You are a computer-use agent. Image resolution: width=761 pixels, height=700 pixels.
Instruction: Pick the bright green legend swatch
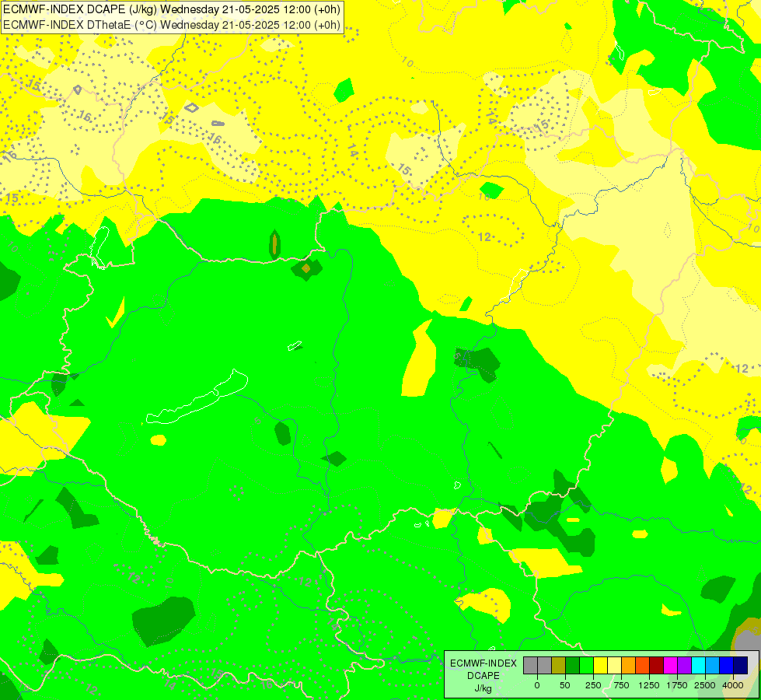pos(586,666)
